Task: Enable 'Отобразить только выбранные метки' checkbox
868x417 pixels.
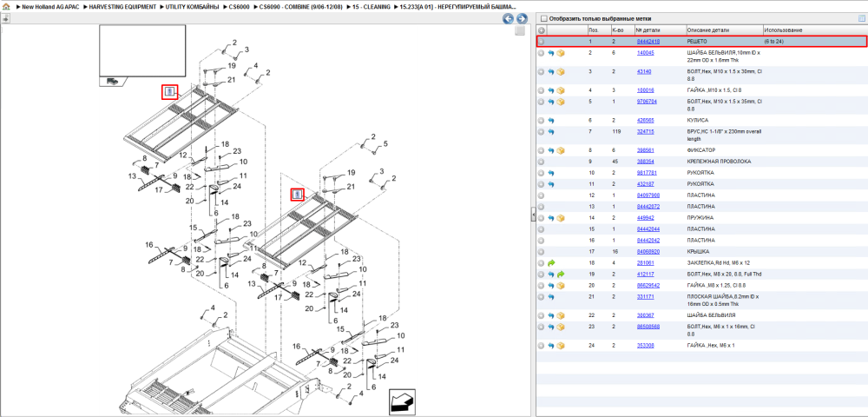Action: click(543, 18)
